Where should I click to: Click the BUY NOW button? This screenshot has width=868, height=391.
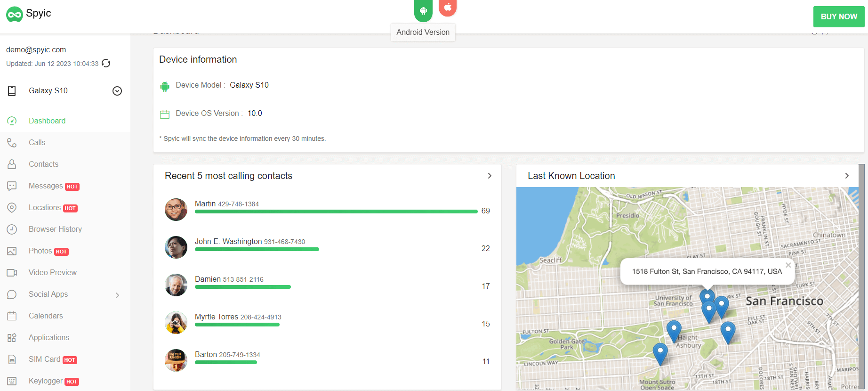(x=839, y=16)
